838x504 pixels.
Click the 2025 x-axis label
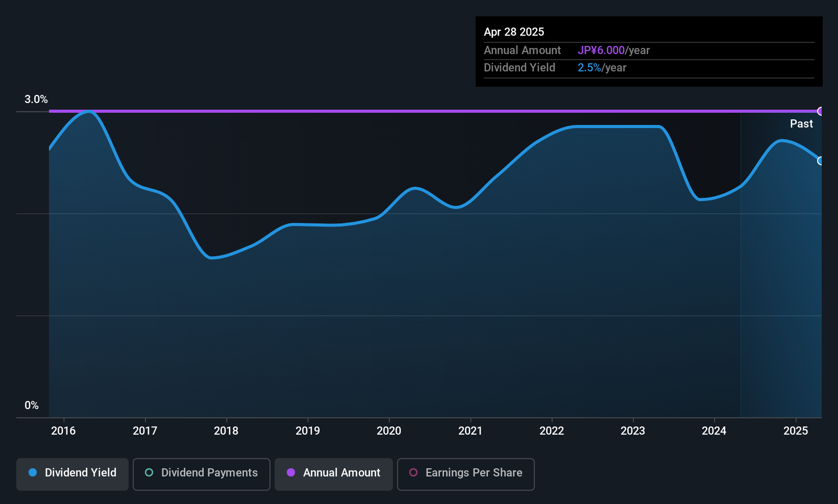click(x=796, y=431)
